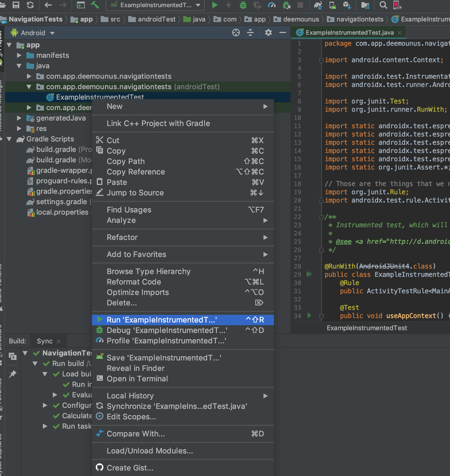Switch to the ExampleInstrumentedTest.java editor tab
Viewport: 450px width, 476px height.
349,33
